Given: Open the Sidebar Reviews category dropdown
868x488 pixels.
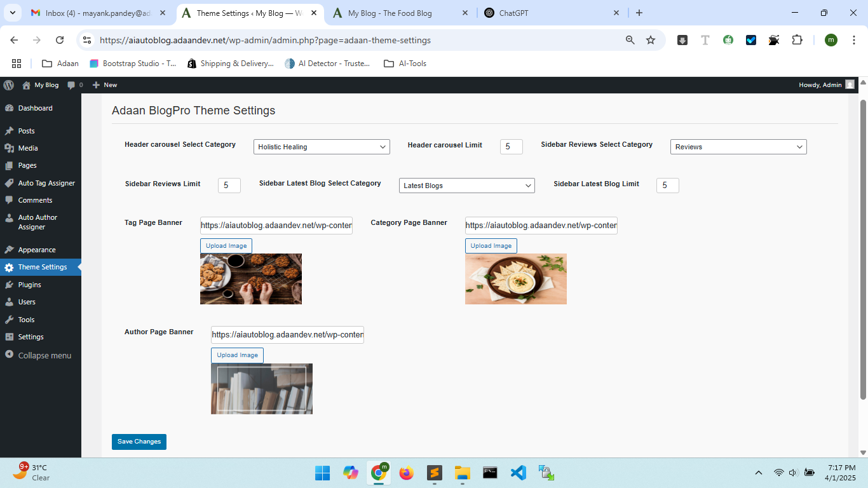Looking at the screenshot, I should 738,146.
